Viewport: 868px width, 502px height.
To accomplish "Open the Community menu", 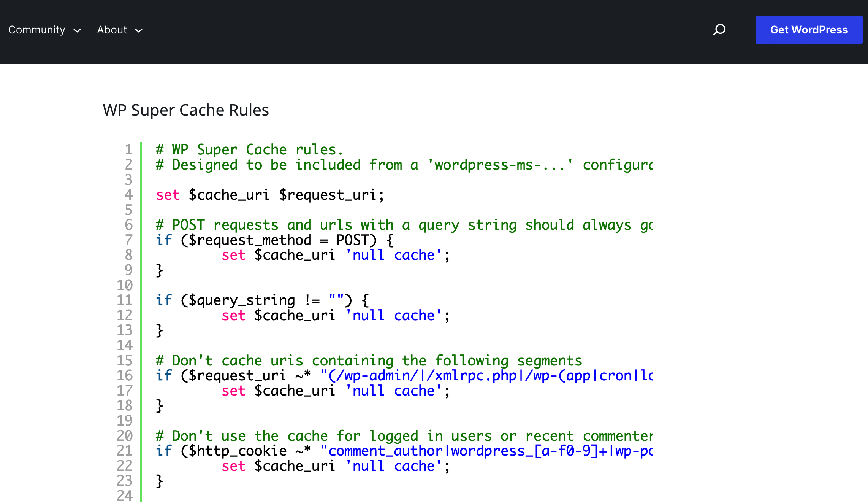I will click(x=36, y=30).
